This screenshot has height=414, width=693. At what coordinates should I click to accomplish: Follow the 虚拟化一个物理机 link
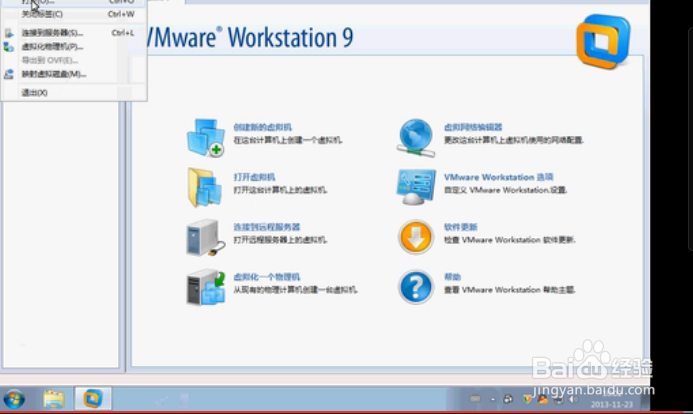267,277
